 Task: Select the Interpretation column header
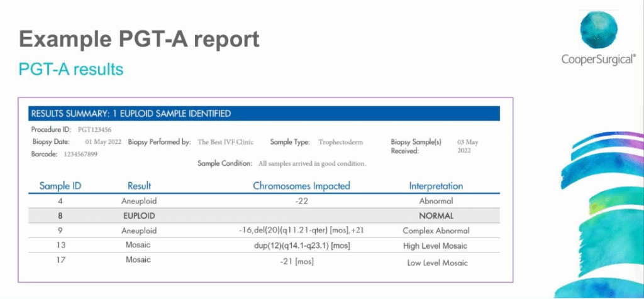436,186
